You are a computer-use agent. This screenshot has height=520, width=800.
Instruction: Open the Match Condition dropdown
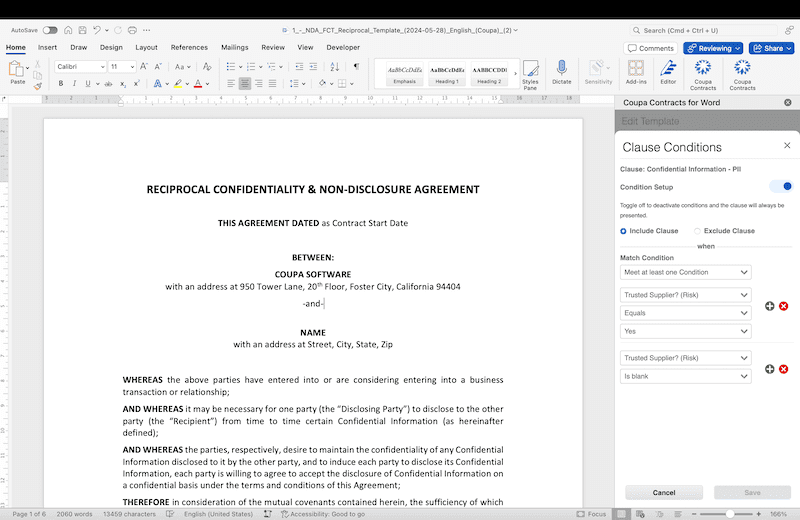coord(685,273)
